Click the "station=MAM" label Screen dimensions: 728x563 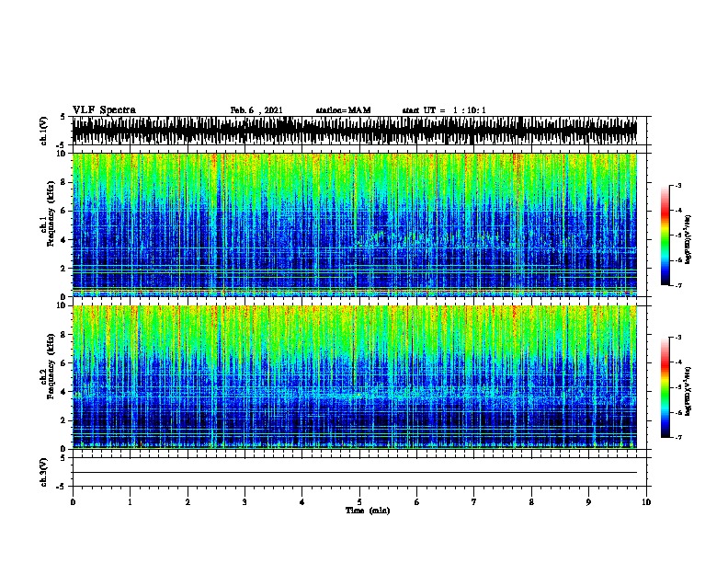pos(343,110)
